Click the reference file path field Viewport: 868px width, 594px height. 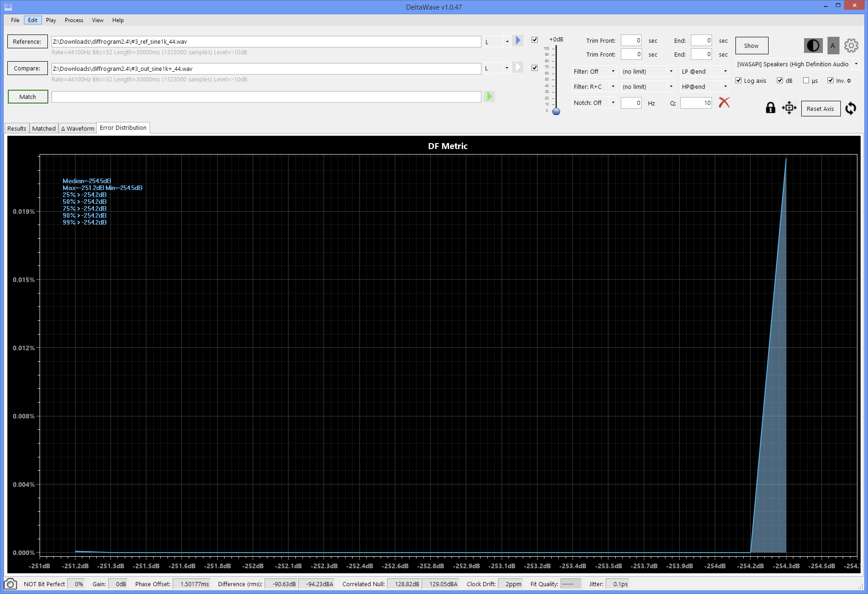[266, 41]
